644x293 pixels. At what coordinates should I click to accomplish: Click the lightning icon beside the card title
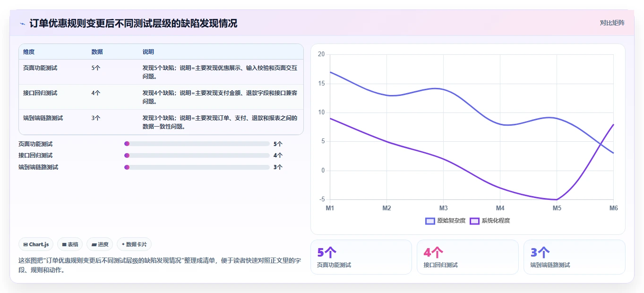[22, 23]
